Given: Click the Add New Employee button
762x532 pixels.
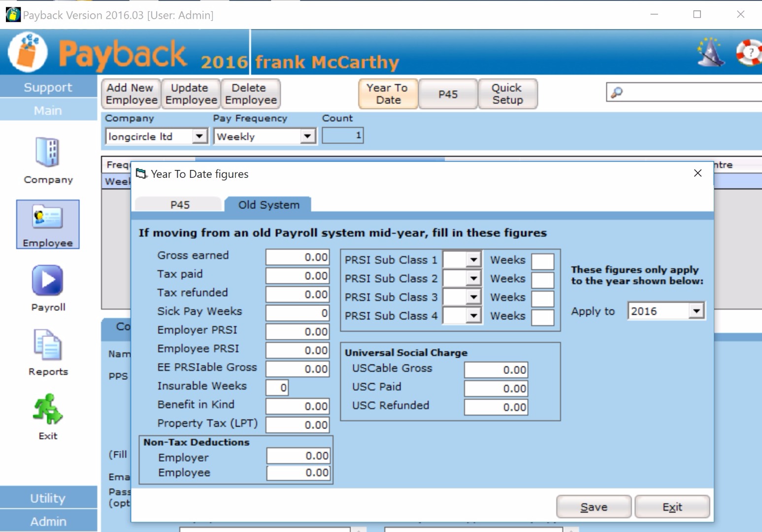Looking at the screenshot, I should point(131,94).
